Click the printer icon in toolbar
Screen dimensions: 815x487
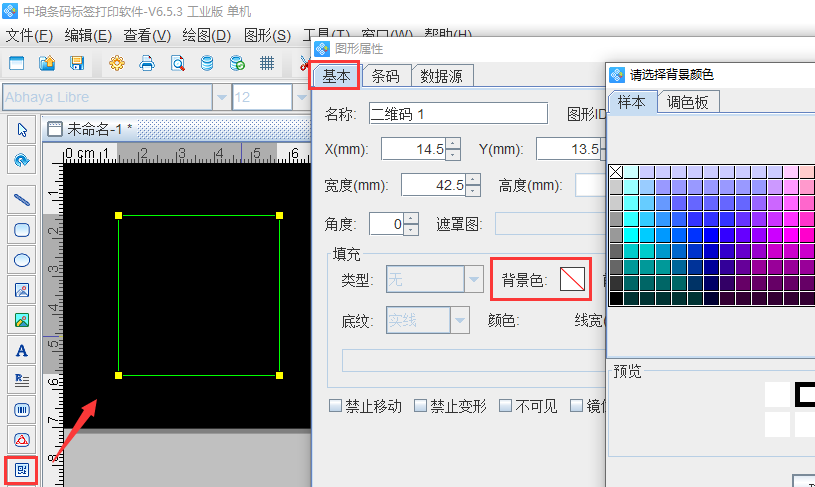(x=147, y=63)
